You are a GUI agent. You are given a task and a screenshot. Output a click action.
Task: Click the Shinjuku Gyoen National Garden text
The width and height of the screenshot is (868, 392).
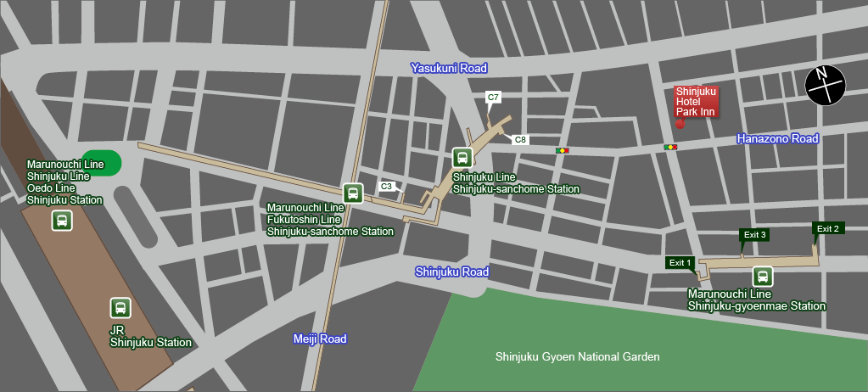[x=577, y=357]
